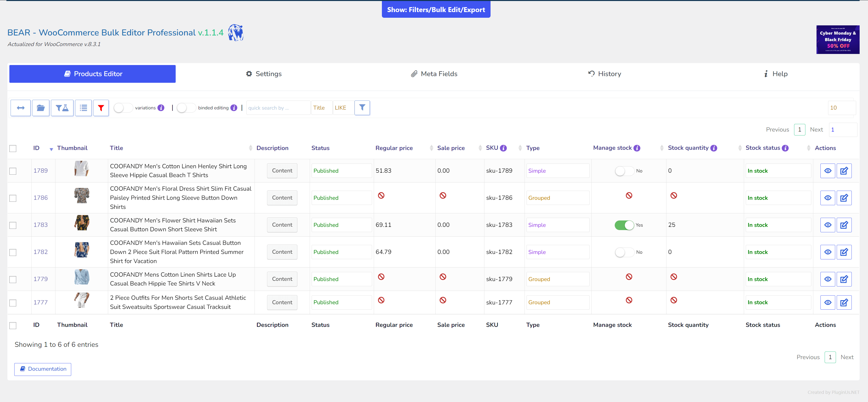Open Stock status dropdown for product 1783

778,225
